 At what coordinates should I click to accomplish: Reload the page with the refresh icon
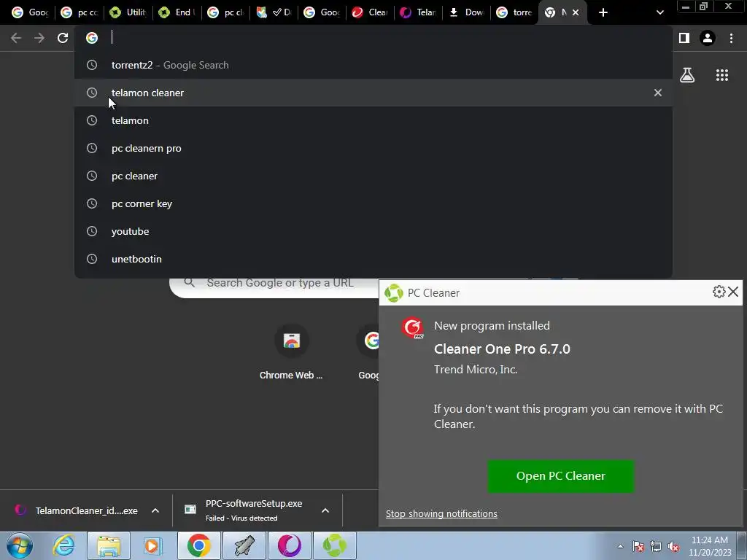click(x=63, y=38)
